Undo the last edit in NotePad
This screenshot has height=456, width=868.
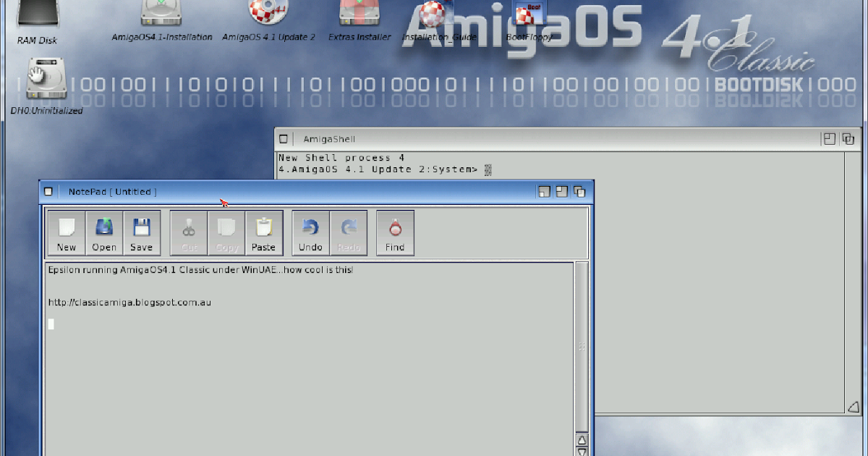[x=310, y=232]
